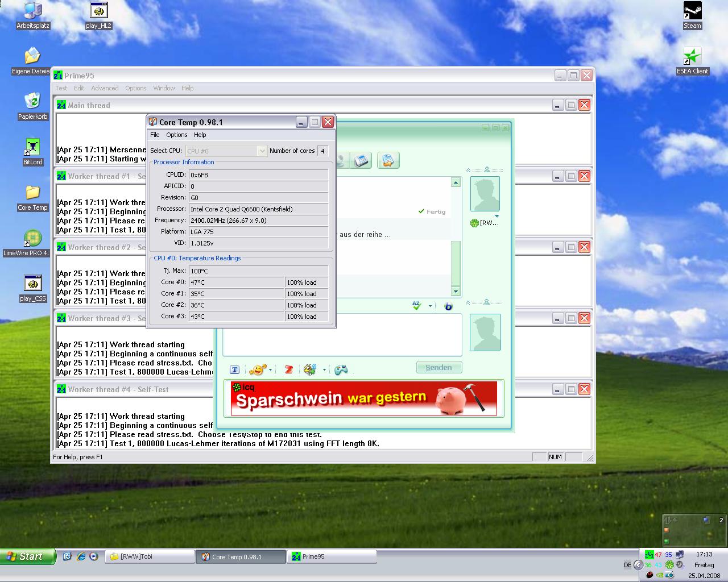Image resolution: width=728 pixels, height=582 pixels.
Task: Click the Sparschwein war gestern ICQ banner
Action: 363,398
